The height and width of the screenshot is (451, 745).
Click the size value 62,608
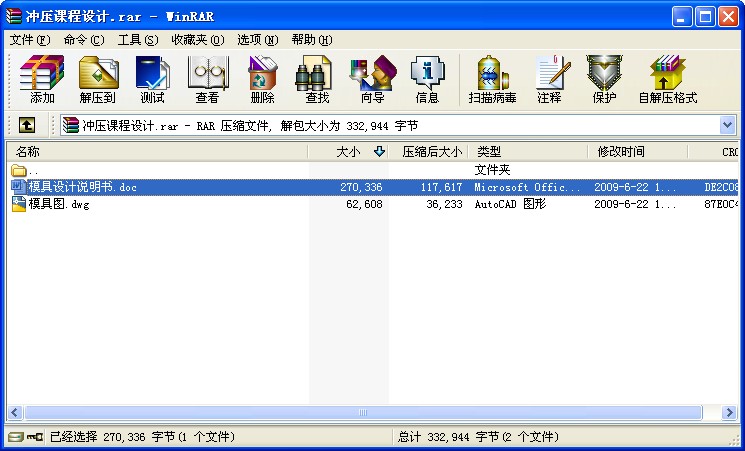pos(364,204)
